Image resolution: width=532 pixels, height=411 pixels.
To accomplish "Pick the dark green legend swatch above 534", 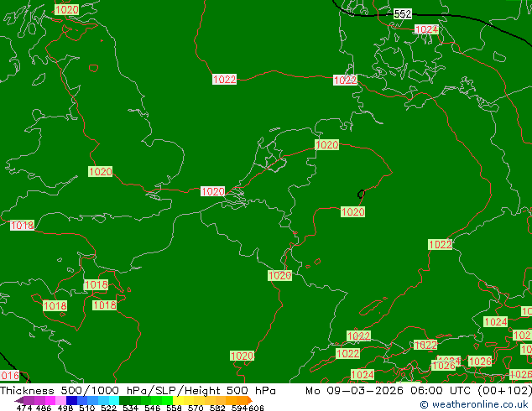I will click(124, 400).
